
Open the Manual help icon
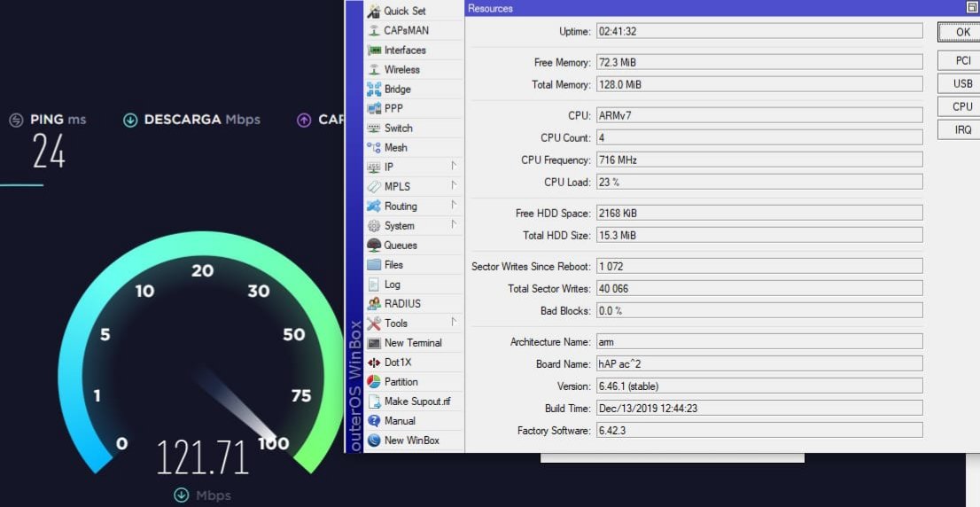pos(374,421)
